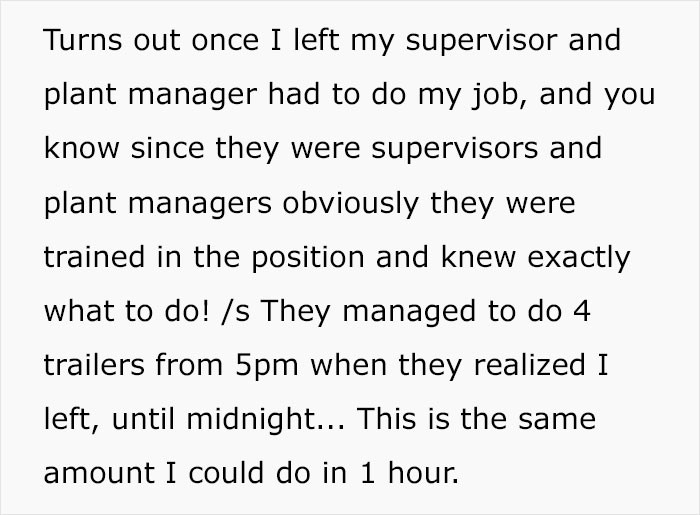The height and width of the screenshot is (515, 700).
Task: Click the word "hour." at the end
Action: click(x=423, y=473)
